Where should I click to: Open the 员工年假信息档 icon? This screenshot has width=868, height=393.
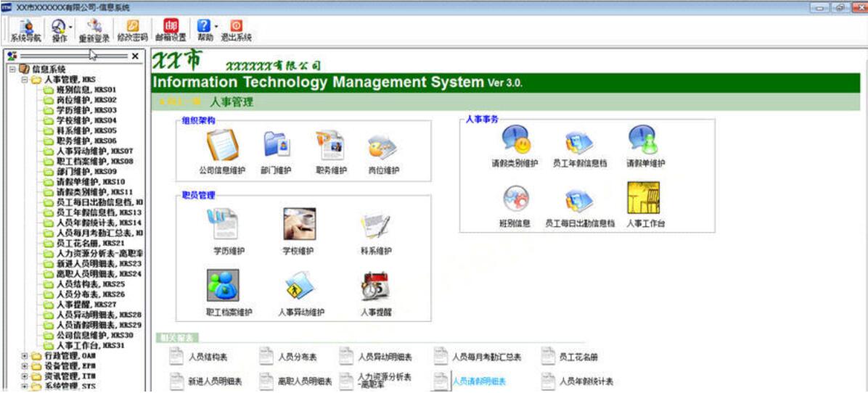pyautogui.click(x=579, y=143)
